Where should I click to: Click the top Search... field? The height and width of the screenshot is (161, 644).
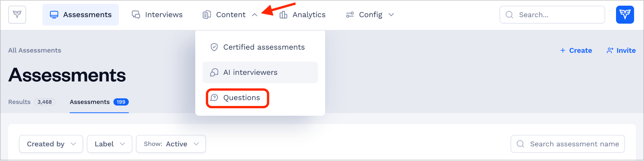552,15
